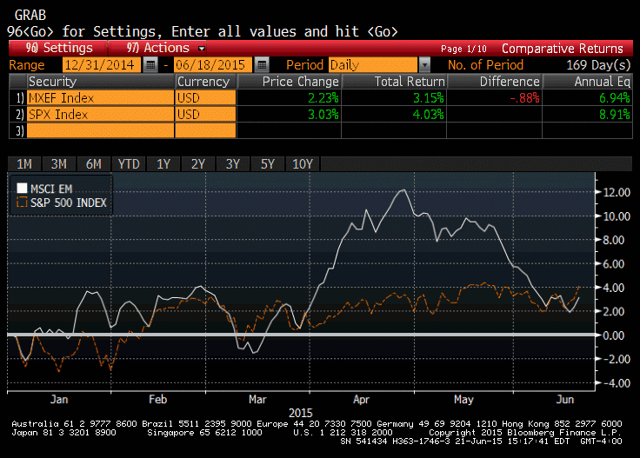Screen dimensions: 640x458
Task: Click the SPX annual equivalent 8.91%
Action: 614,114
